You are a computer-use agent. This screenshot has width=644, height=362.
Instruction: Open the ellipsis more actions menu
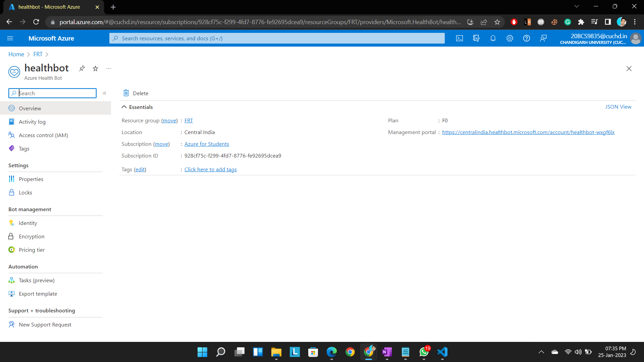click(108, 68)
